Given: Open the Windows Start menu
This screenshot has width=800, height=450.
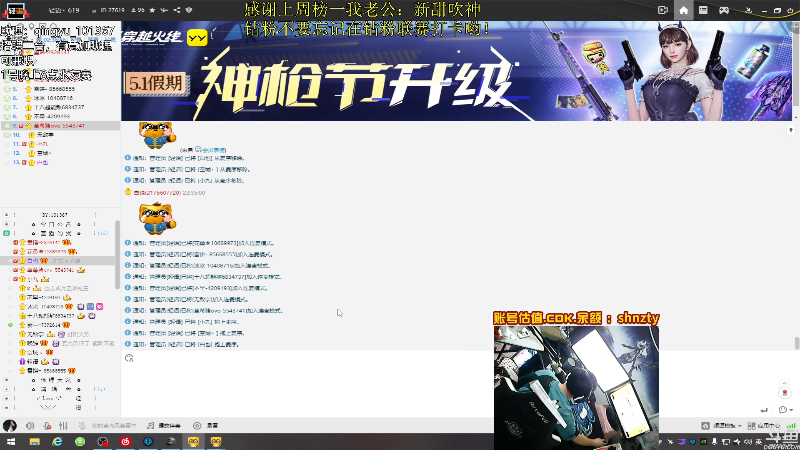Looking at the screenshot, I should coord(11,441).
